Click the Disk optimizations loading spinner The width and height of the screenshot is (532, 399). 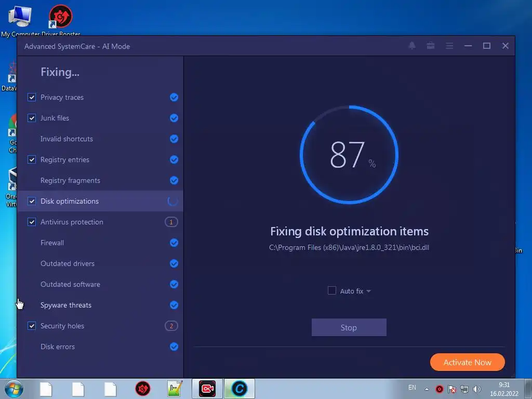point(172,201)
